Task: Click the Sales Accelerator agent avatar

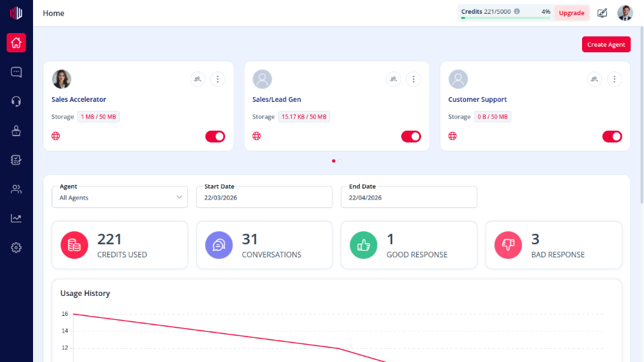Action: (x=62, y=79)
